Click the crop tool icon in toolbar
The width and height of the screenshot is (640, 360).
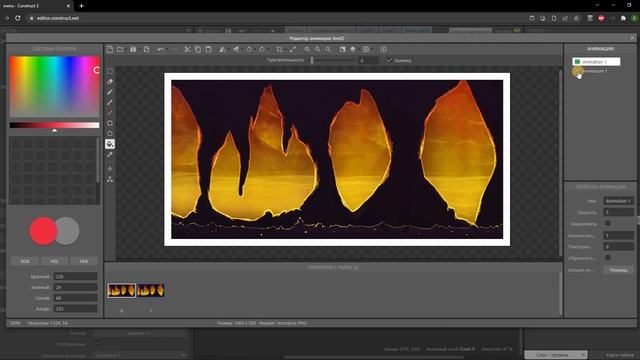[279, 49]
